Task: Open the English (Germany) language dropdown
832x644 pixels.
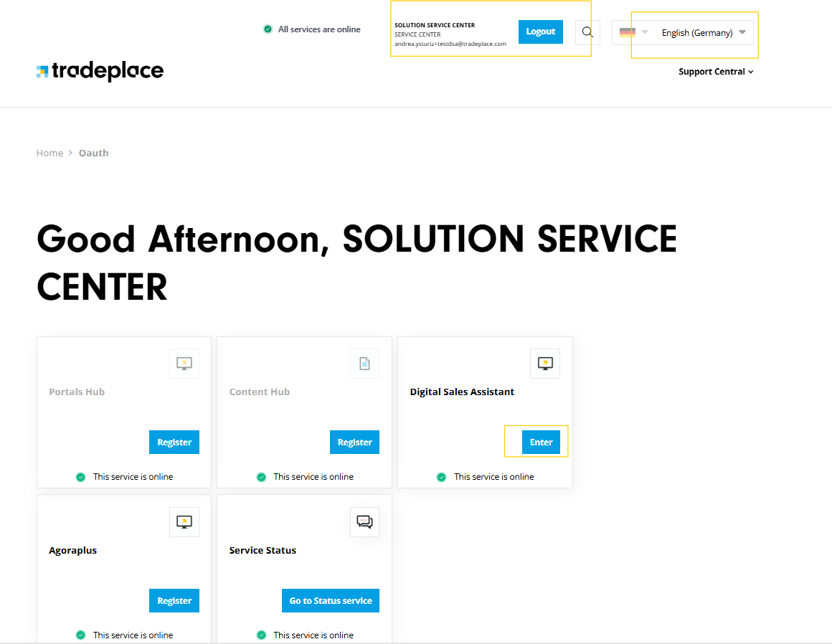Action: (x=703, y=32)
